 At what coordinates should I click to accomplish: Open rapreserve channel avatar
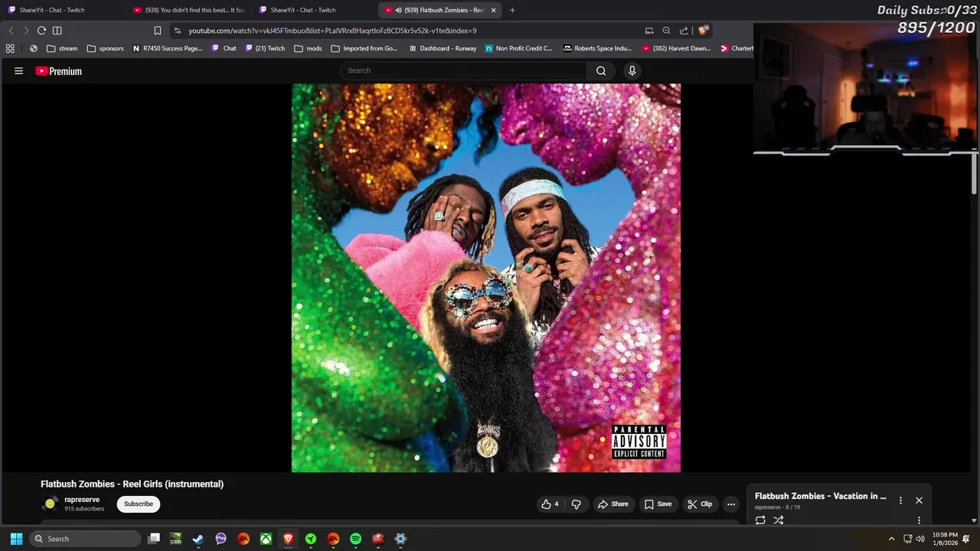[50, 504]
